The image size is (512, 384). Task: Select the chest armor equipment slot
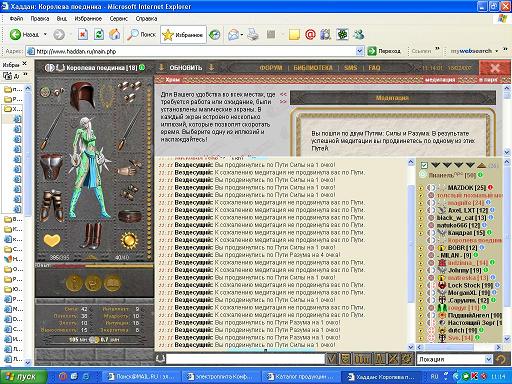51,166
